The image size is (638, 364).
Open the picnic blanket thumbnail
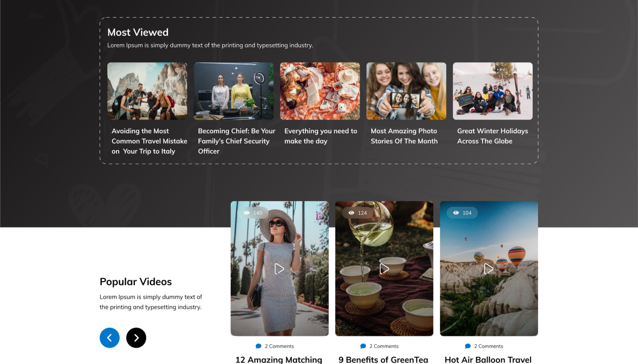(320, 91)
